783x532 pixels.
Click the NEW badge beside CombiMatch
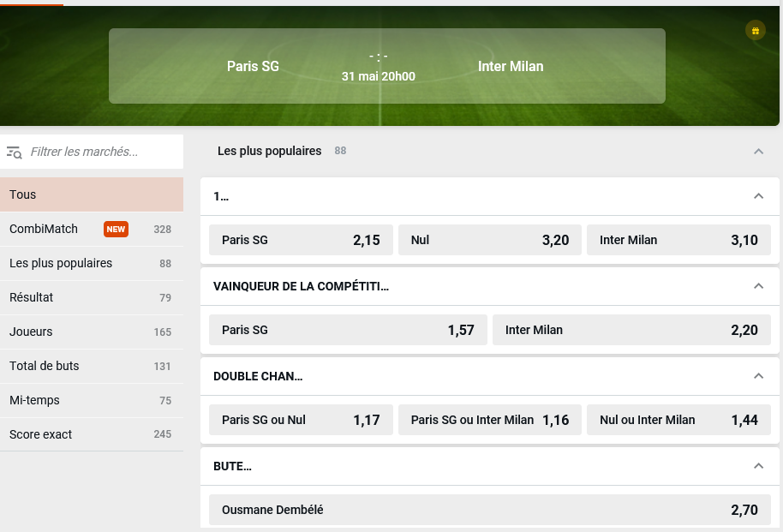point(116,230)
